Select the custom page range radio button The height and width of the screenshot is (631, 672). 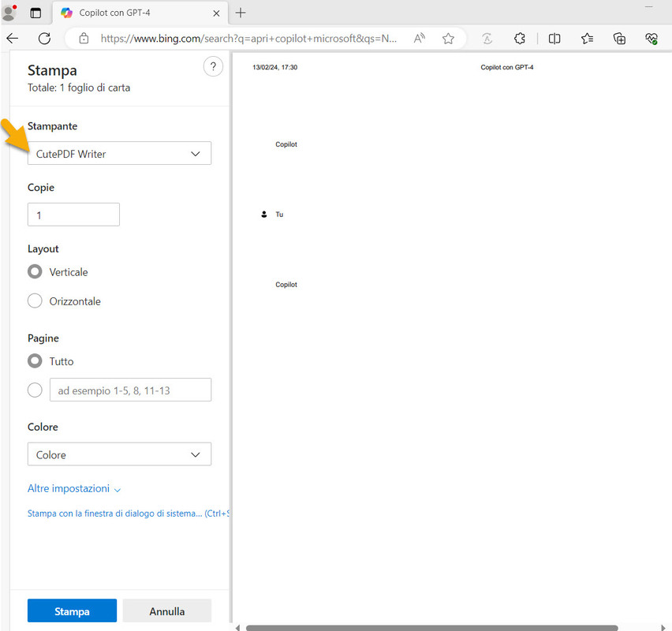coord(35,390)
